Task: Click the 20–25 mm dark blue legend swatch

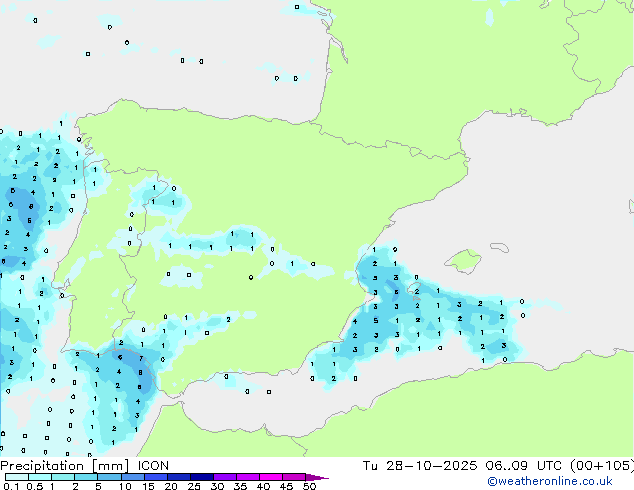Action: (178, 477)
